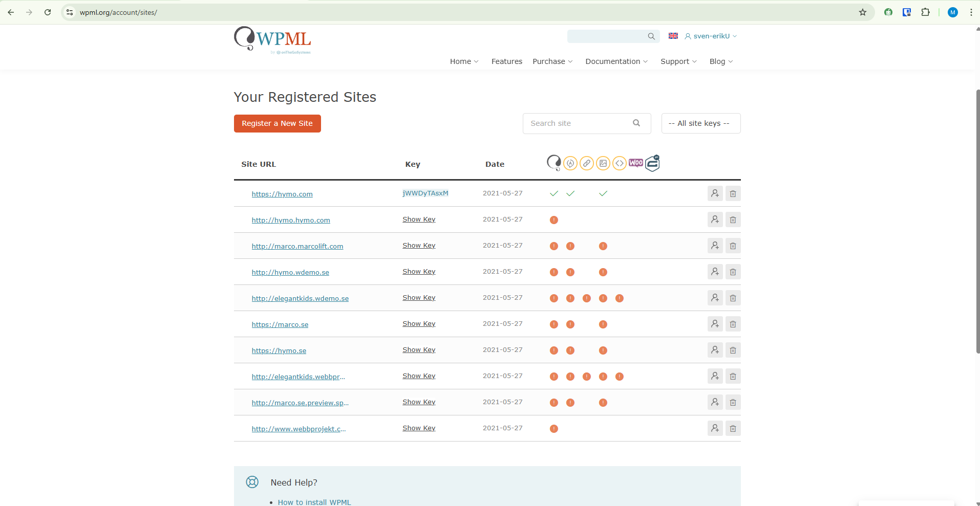
Task: Click the Site URL column header
Action: point(259,164)
